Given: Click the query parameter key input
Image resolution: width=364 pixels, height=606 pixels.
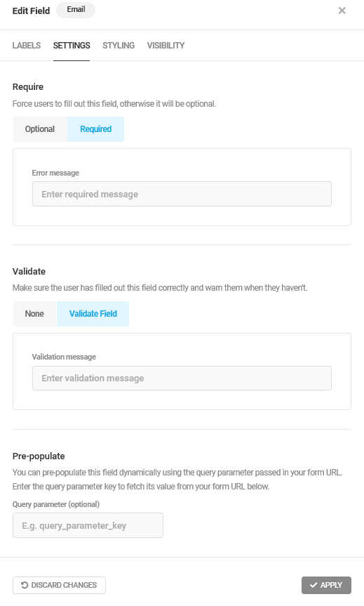Looking at the screenshot, I should (x=88, y=525).
